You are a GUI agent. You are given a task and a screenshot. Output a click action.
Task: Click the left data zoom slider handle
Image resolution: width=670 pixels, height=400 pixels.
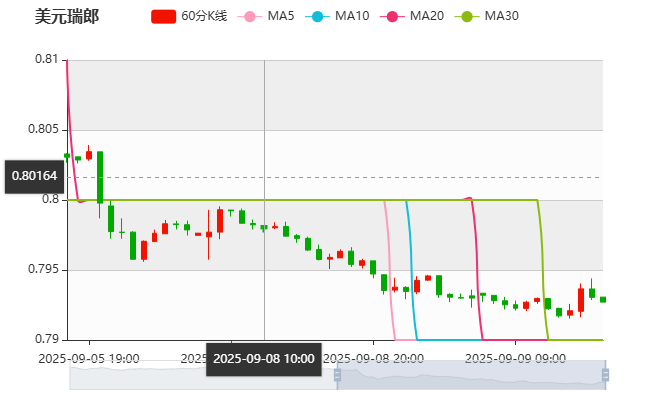[337, 375]
